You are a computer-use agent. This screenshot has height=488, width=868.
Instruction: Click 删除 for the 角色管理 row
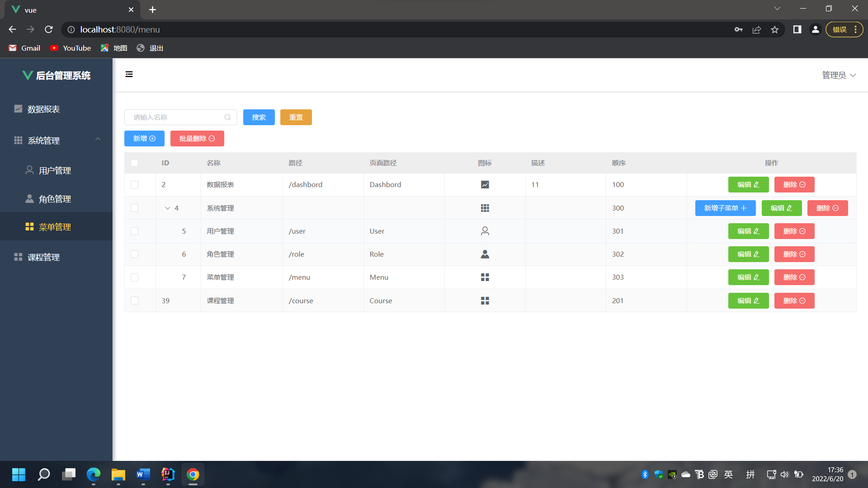click(794, 254)
